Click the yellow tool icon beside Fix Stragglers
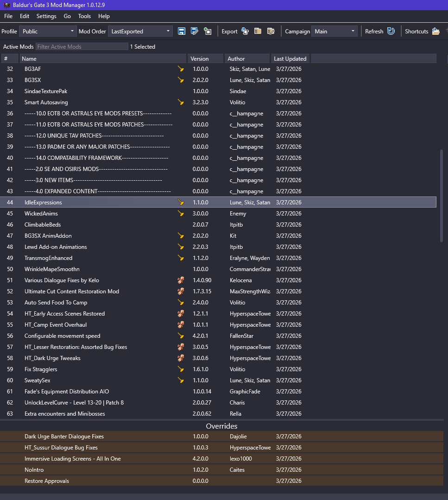This screenshot has height=500, width=448. [181, 369]
